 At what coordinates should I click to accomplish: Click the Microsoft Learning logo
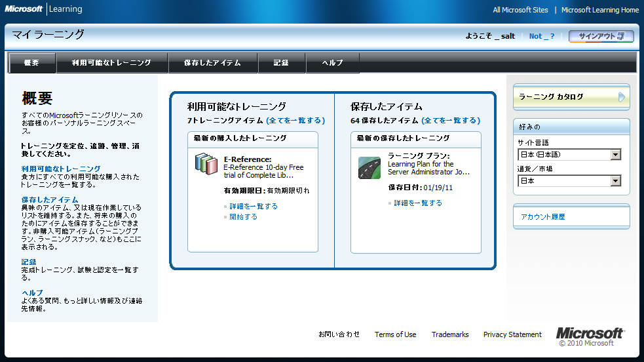(44, 9)
